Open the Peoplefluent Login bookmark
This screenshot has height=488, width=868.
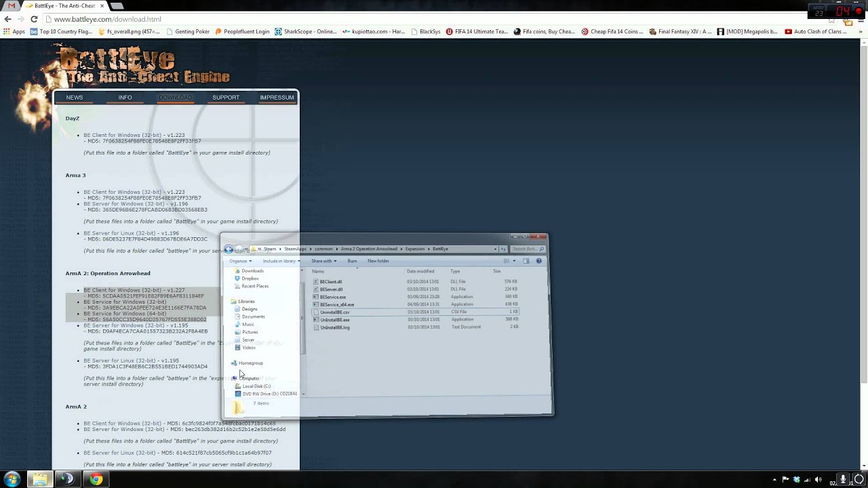pyautogui.click(x=243, y=31)
